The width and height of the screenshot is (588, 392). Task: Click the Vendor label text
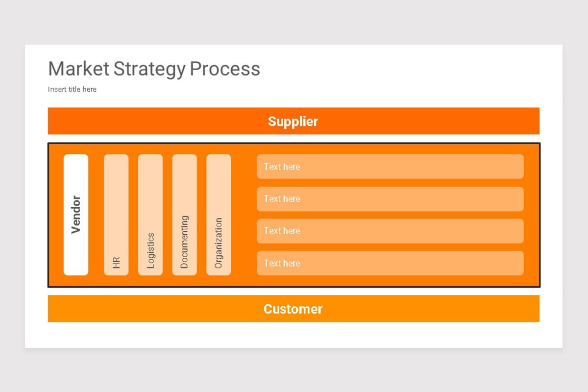(76, 215)
